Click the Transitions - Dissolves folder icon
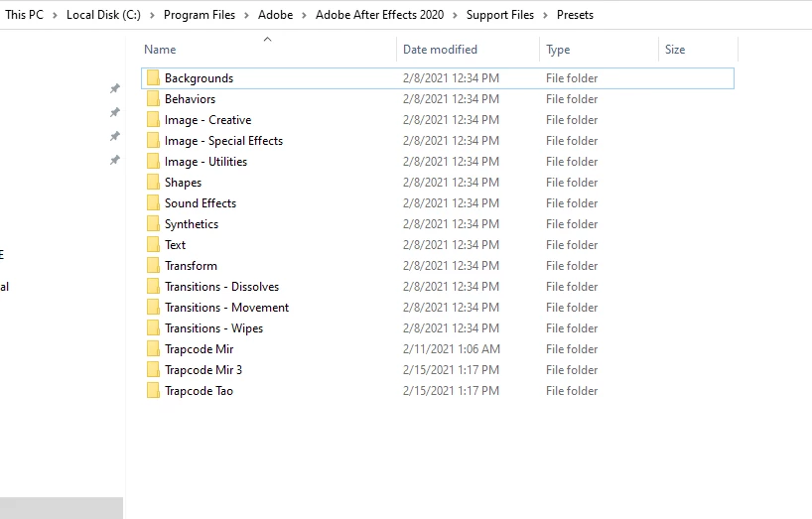This screenshot has height=519, width=812. [153, 286]
